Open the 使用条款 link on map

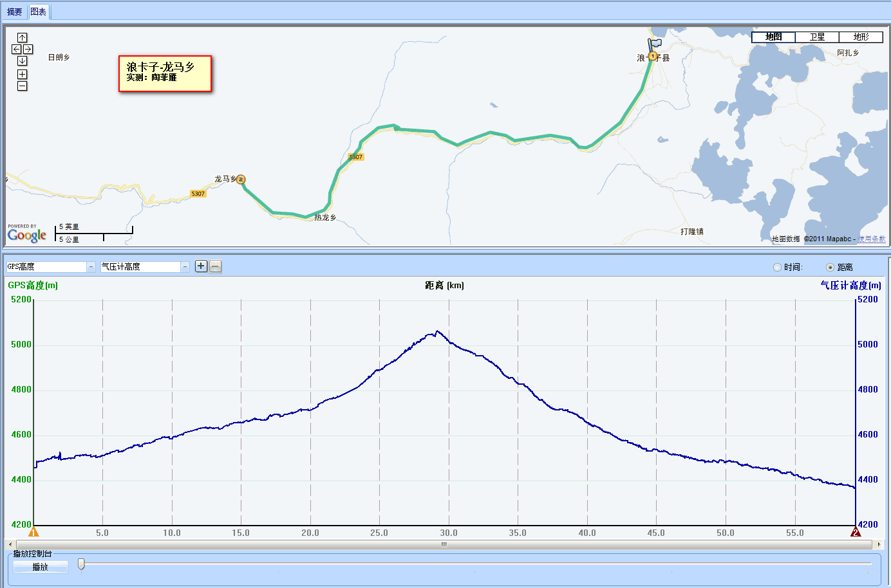(x=871, y=239)
